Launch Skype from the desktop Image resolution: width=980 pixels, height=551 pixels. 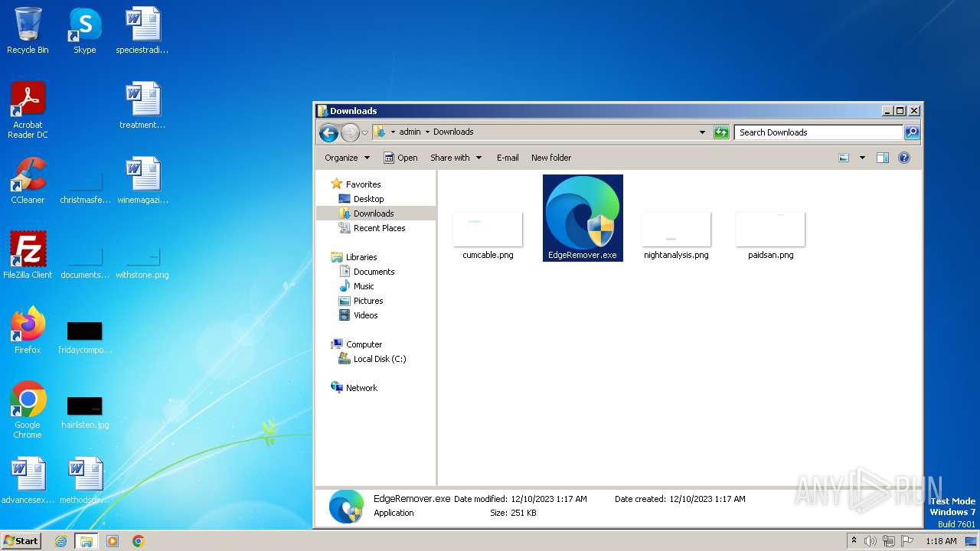(84, 31)
